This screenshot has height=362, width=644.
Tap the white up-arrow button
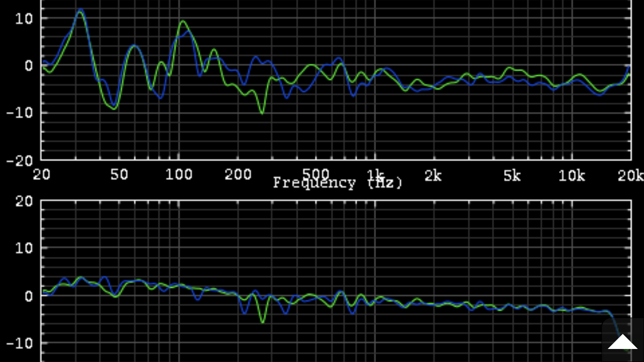pos(622,341)
